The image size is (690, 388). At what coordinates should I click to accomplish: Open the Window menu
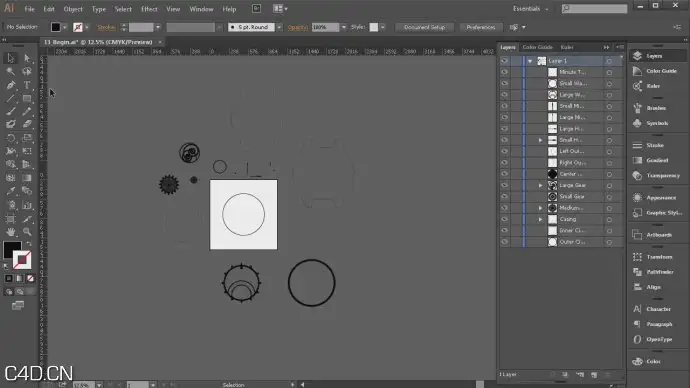(x=201, y=9)
